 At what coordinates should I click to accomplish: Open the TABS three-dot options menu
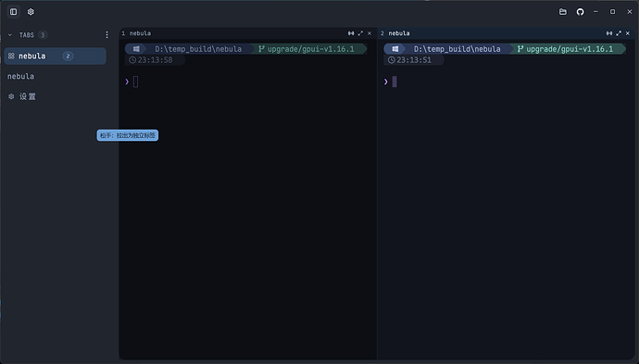pos(106,35)
